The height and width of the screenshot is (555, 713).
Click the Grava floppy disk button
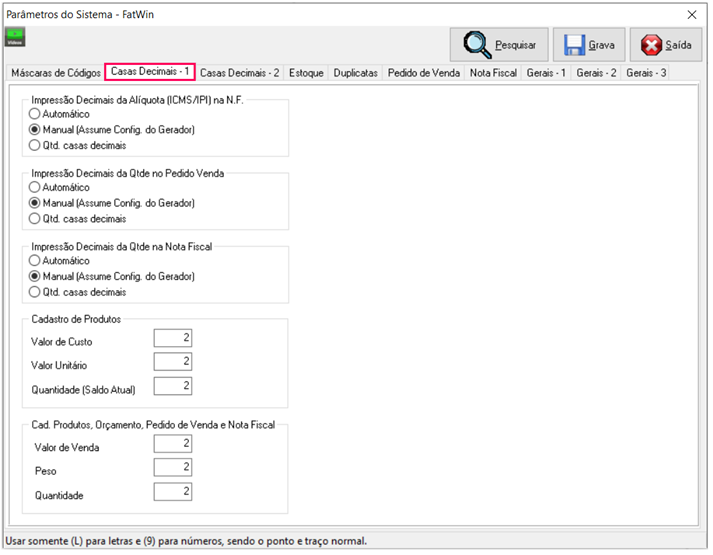click(x=589, y=45)
